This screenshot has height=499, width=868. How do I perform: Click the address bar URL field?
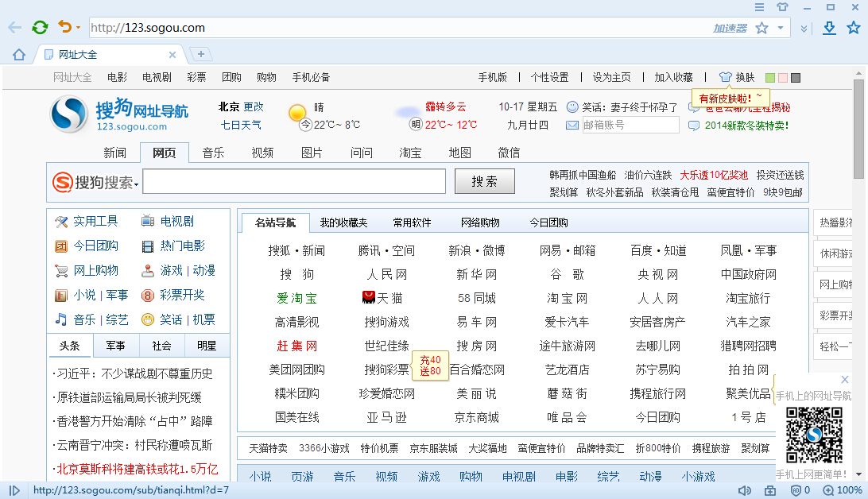pos(398,28)
